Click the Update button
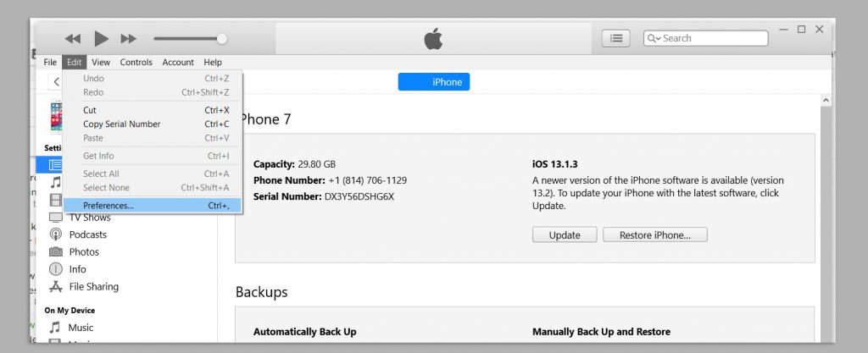Image resolution: width=868 pixels, height=353 pixels. point(565,235)
